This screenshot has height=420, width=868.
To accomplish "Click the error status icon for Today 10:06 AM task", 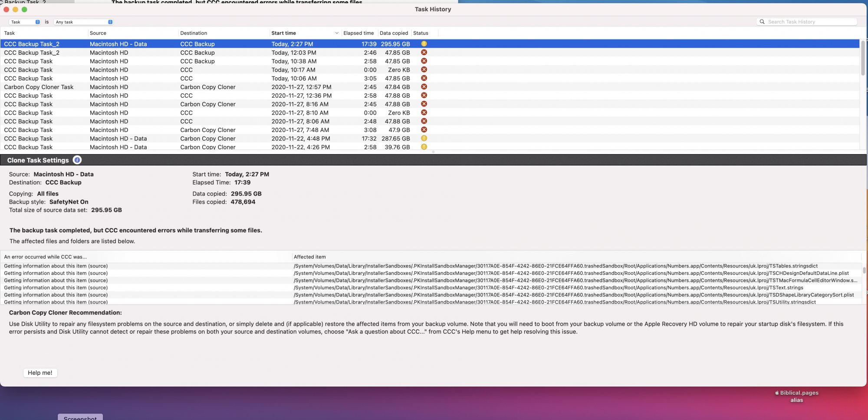I will coord(424,78).
